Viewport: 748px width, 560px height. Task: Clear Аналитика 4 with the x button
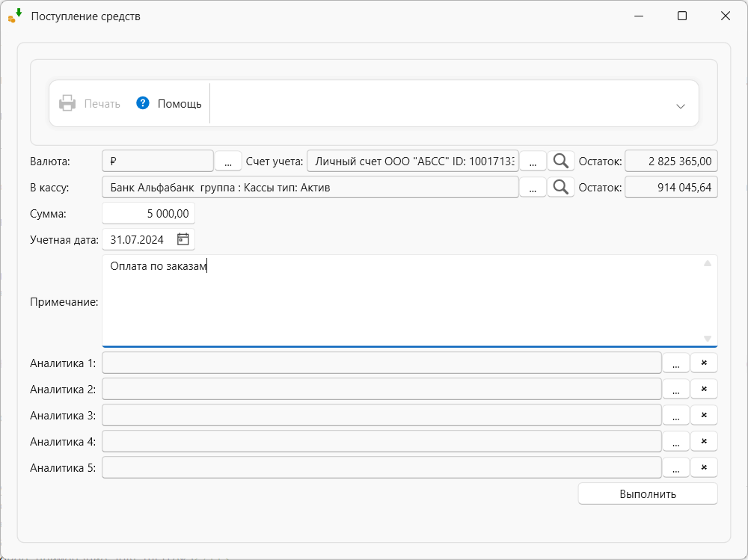click(x=704, y=442)
